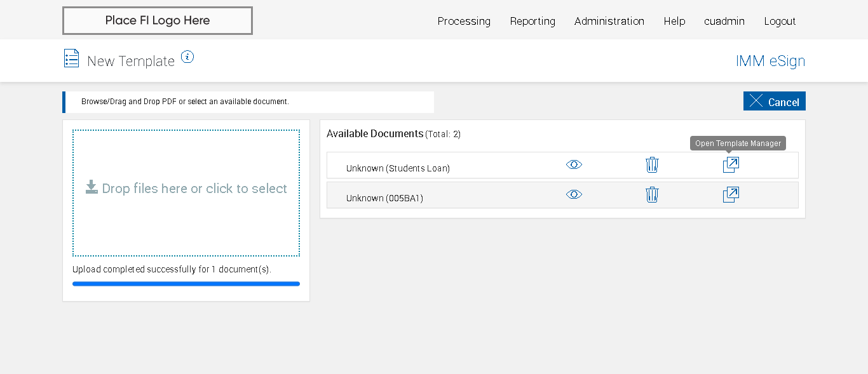
Task: Delete the Students Loan document
Action: pos(652,165)
